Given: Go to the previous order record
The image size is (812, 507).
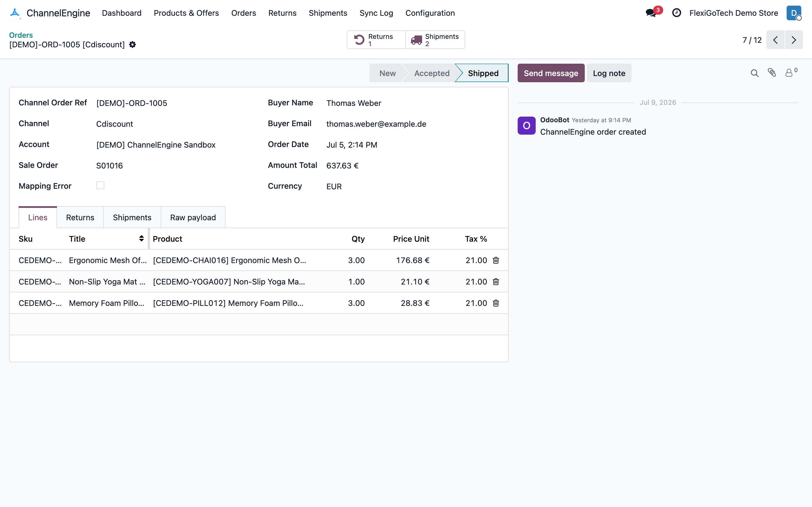Looking at the screenshot, I should tap(775, 40).
